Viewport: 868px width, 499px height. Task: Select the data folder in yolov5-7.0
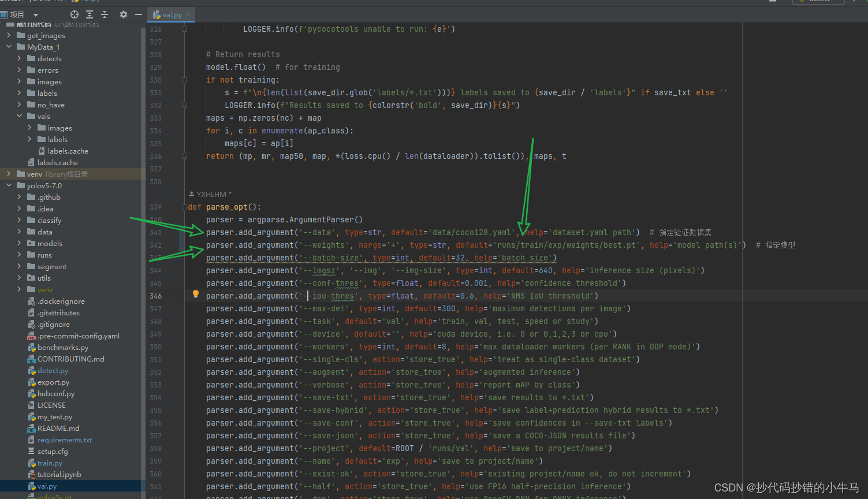tap(44, 232)
